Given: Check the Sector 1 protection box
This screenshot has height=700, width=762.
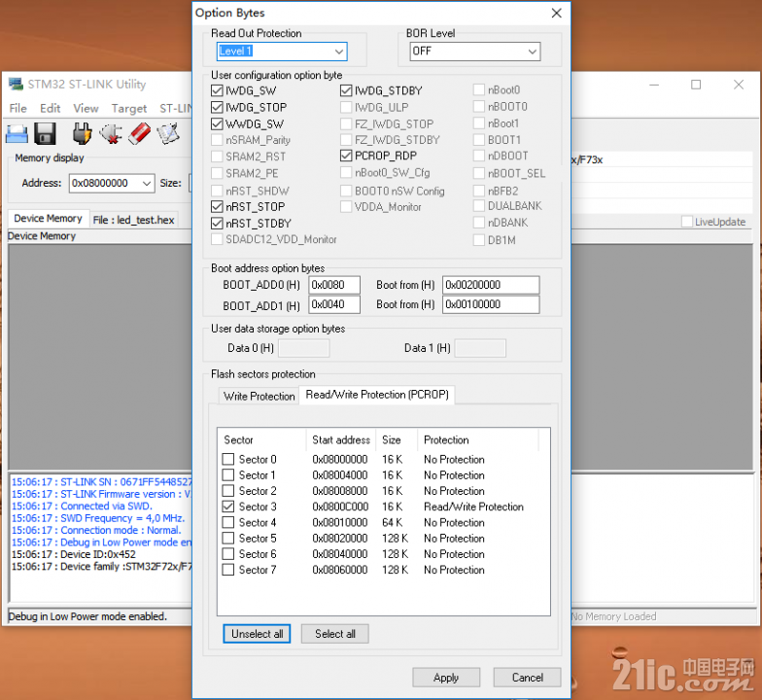Looking at the screenshot, I should tap(227, 474).
